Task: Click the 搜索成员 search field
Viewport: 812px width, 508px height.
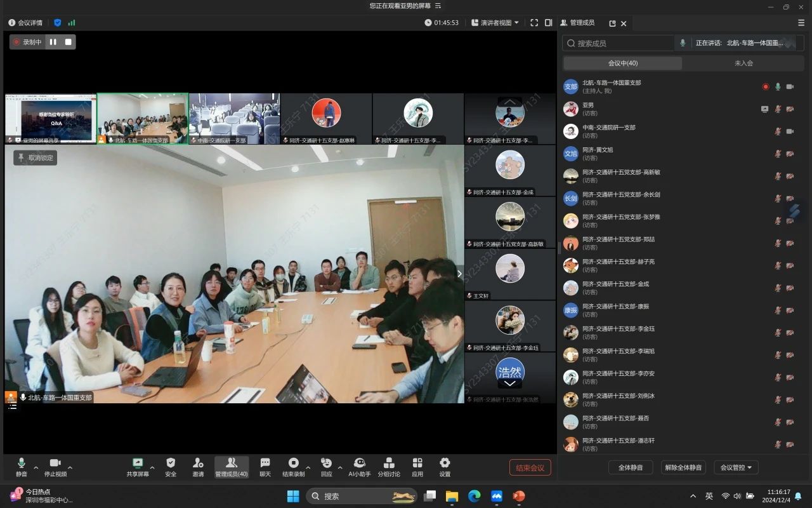Action: point(619,43)
